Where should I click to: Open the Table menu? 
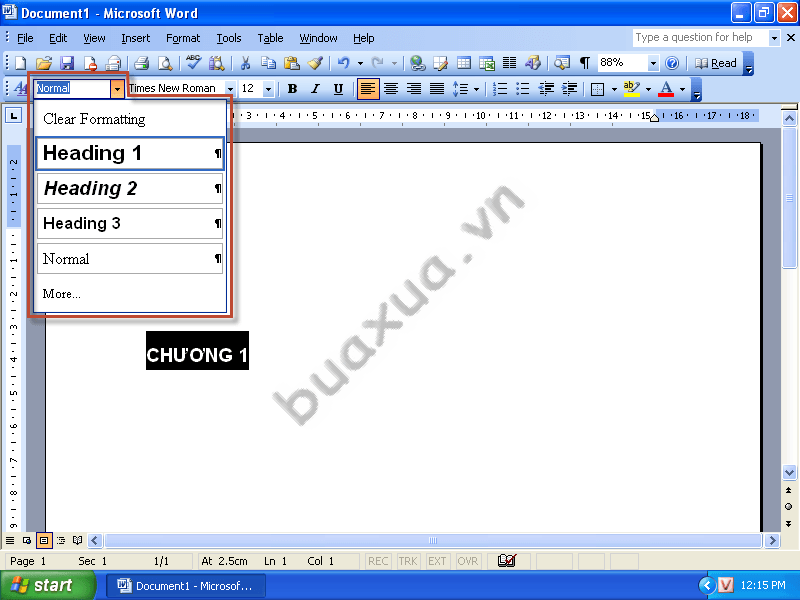pyautogui.click(x=270, y=38)
